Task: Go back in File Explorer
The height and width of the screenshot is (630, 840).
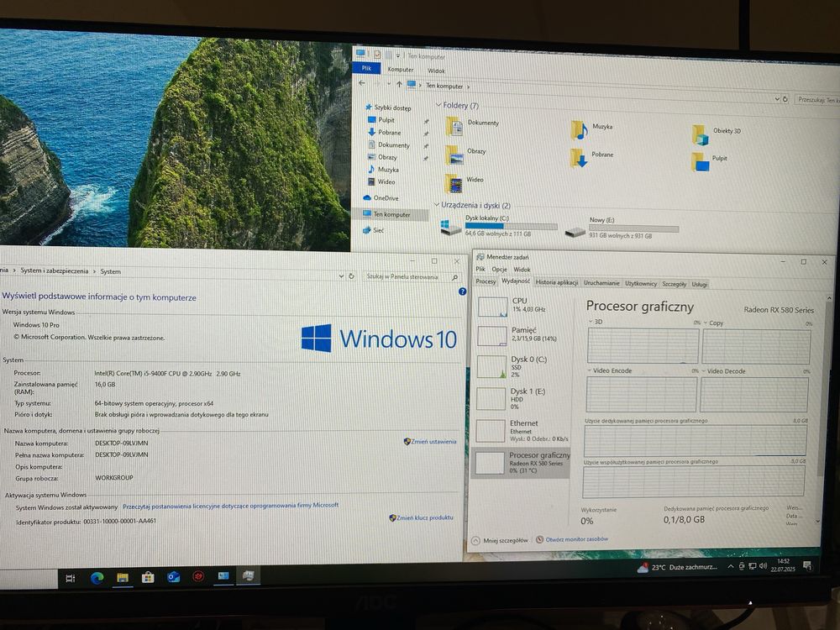Action: coord(361,83)
